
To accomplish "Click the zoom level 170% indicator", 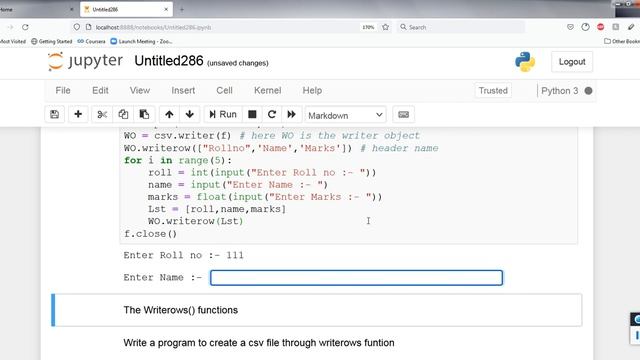I will point(368,27).
